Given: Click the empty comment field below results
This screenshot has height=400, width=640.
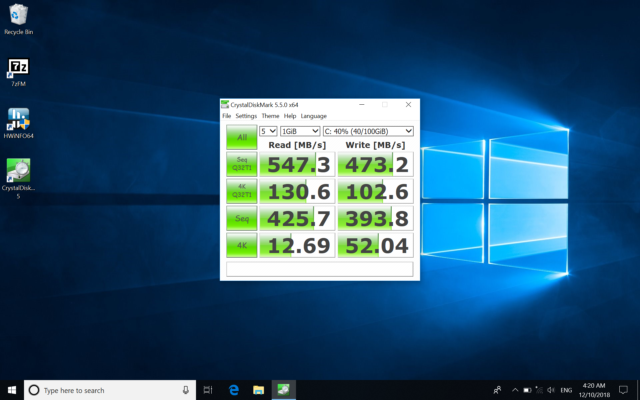Looking at the screenshot, I should click(320, 269).
